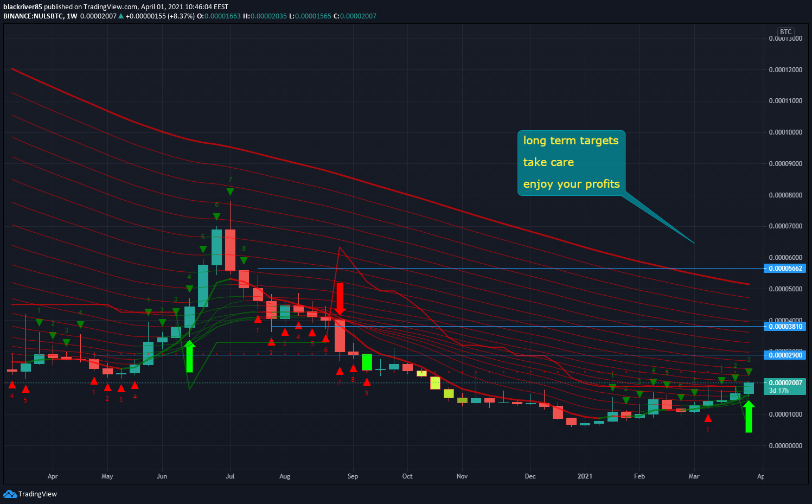Click the 0.00010000 price axis label
812x504 pixels.
coord(785,132)
